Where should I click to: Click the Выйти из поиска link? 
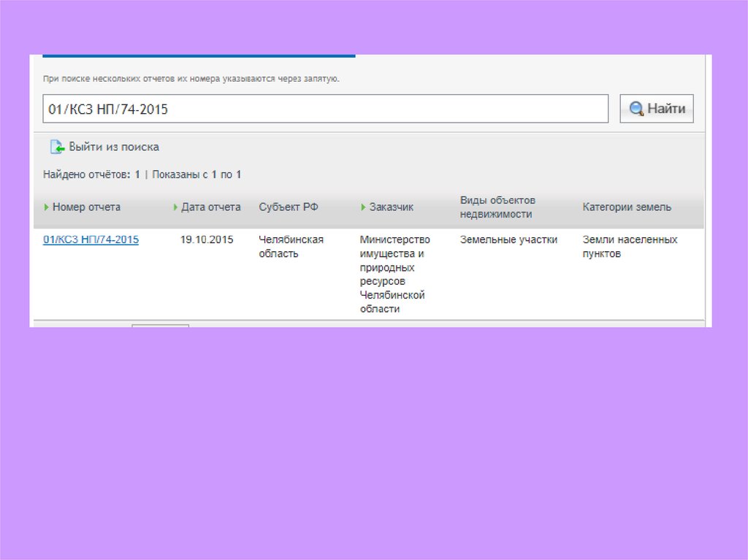114,147
